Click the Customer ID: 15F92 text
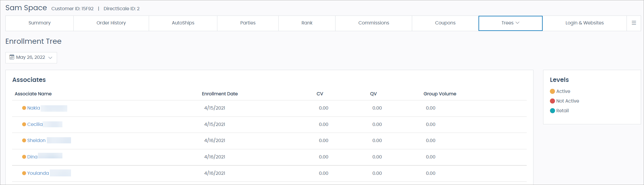Viewport: 644px width, 185px height. click(72, 9)
